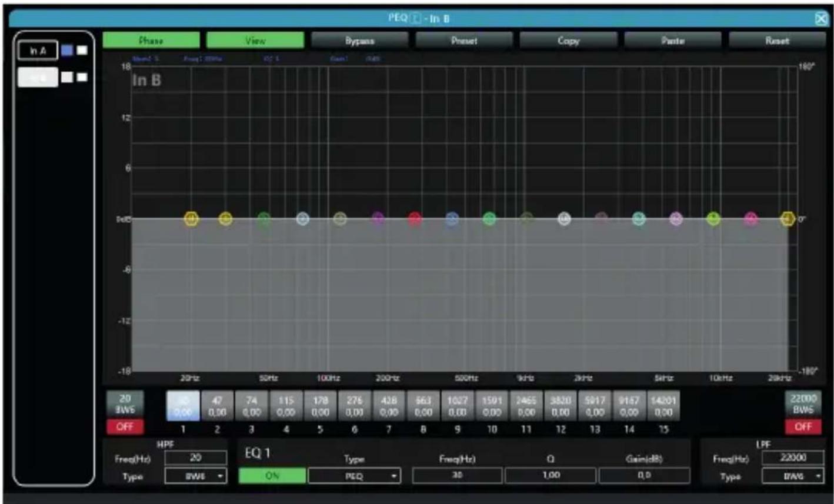Select band 7 tile showing 428

point(389,406)
